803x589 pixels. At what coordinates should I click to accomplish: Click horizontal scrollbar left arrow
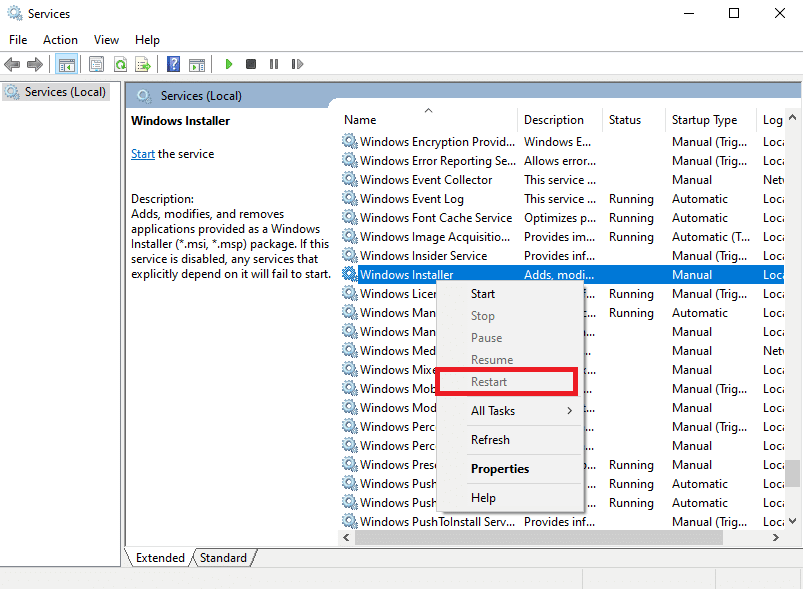[x=347, y=537]
